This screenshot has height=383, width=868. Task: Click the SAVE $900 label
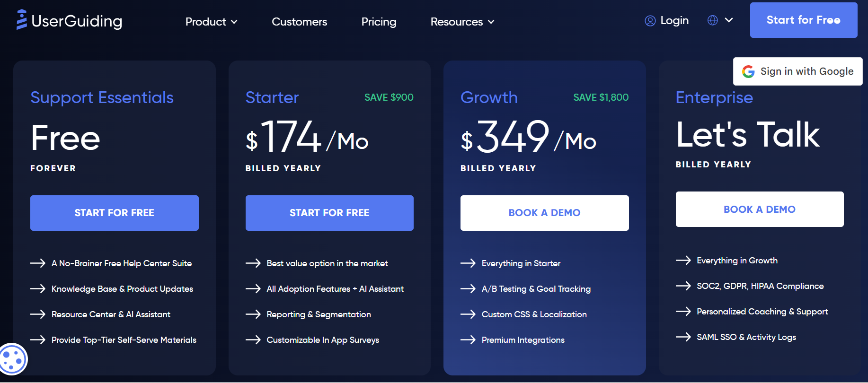click(389, 97)
